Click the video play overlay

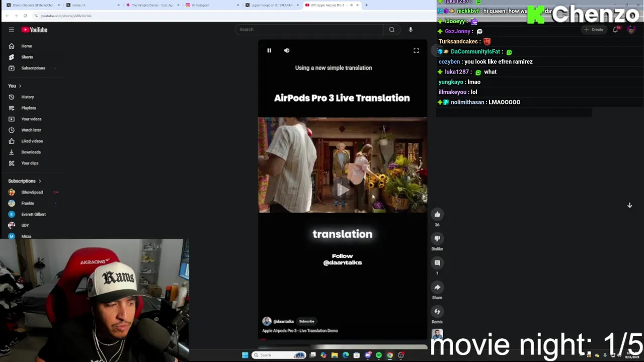coord(343,190)
